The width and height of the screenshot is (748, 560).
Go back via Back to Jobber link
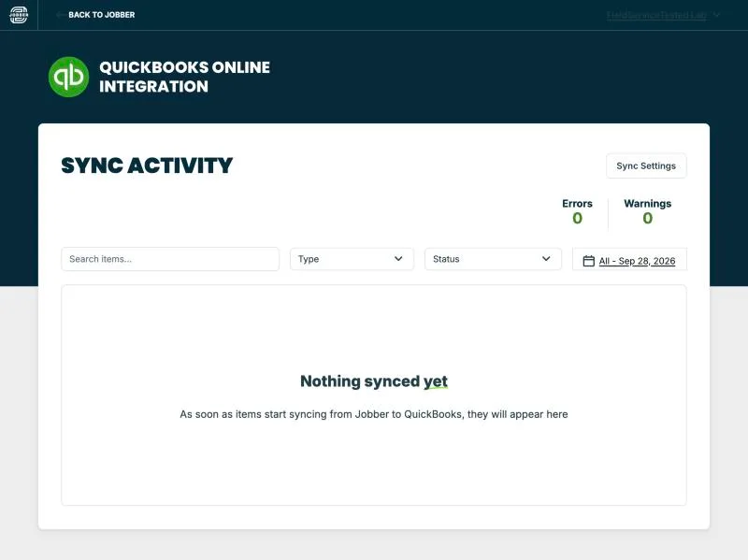pos(96,15)
